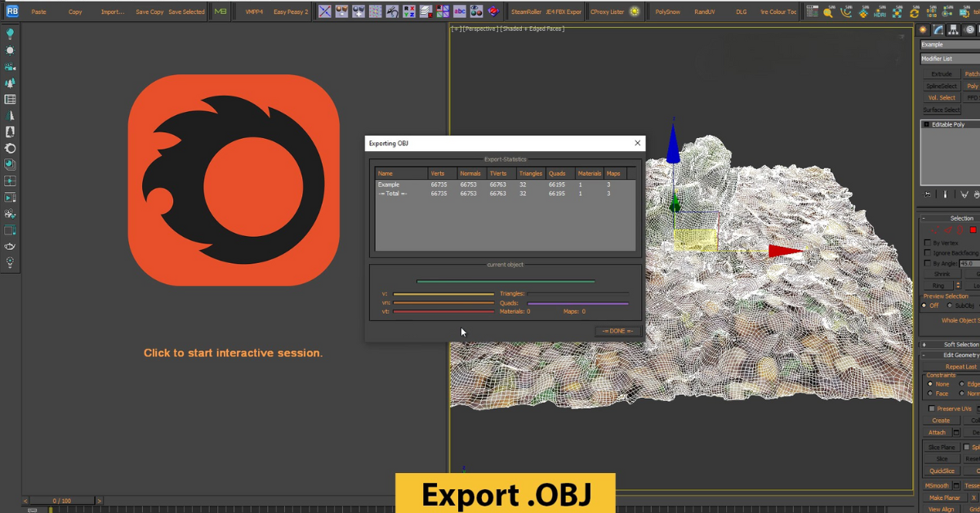Select the Off radio in Preview Selection
The width and height of the screenshot is (980, 513).
[x=925, y=306]
